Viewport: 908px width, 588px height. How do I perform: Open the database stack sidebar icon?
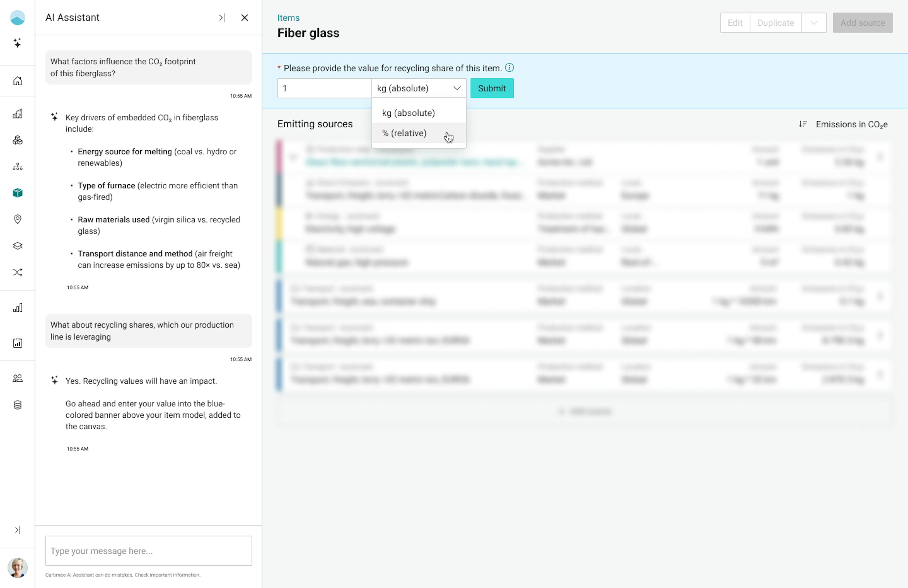click(17, 405)
